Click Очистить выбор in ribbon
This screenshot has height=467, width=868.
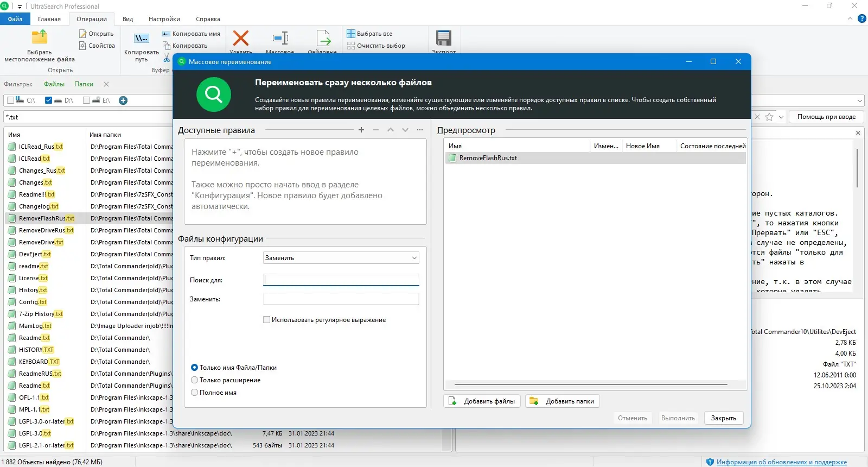(376, 46)
